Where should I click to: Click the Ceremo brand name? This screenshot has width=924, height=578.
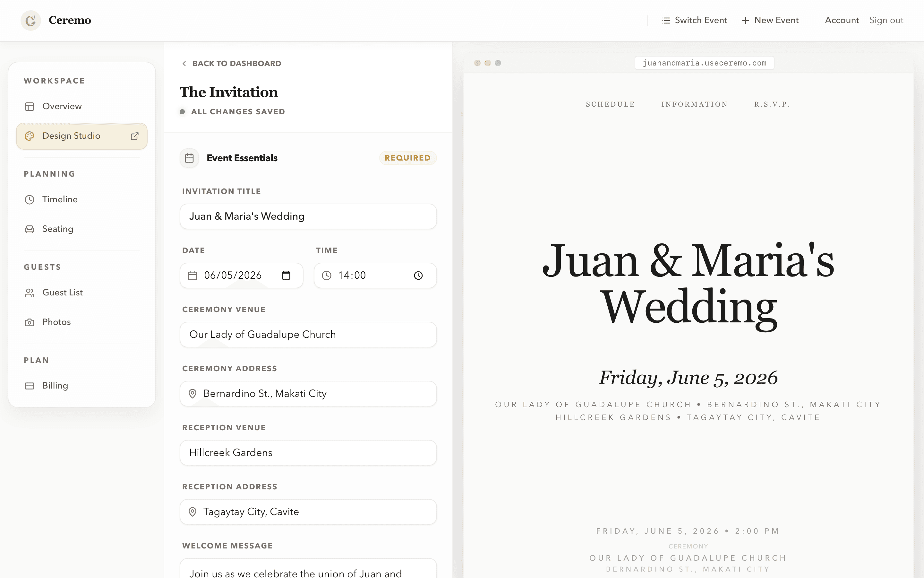coord(70,20)
